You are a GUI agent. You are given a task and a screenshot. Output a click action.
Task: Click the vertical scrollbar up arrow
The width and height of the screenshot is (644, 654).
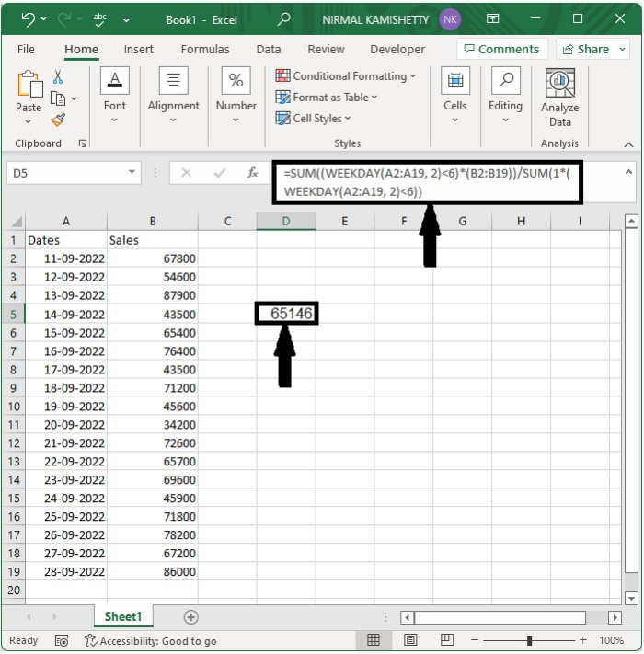click(x=631, y=221)
